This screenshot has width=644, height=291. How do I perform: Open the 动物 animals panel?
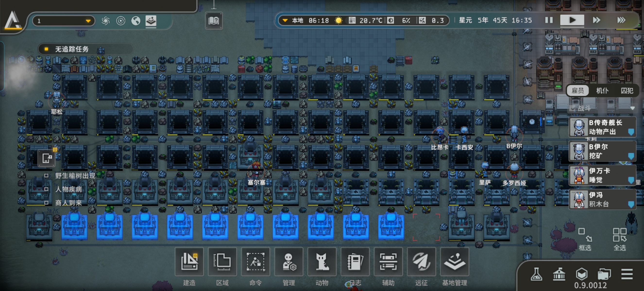(x=322, y=262)
